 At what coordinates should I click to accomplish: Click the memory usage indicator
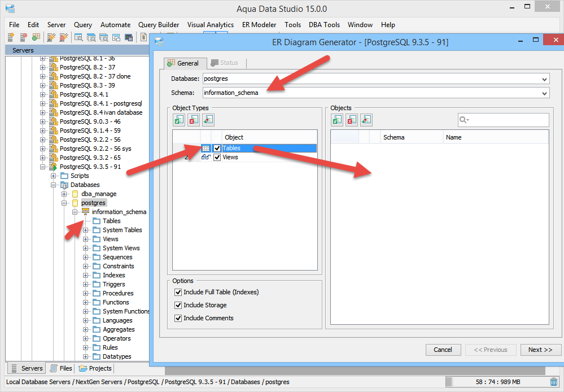[497, 382]
